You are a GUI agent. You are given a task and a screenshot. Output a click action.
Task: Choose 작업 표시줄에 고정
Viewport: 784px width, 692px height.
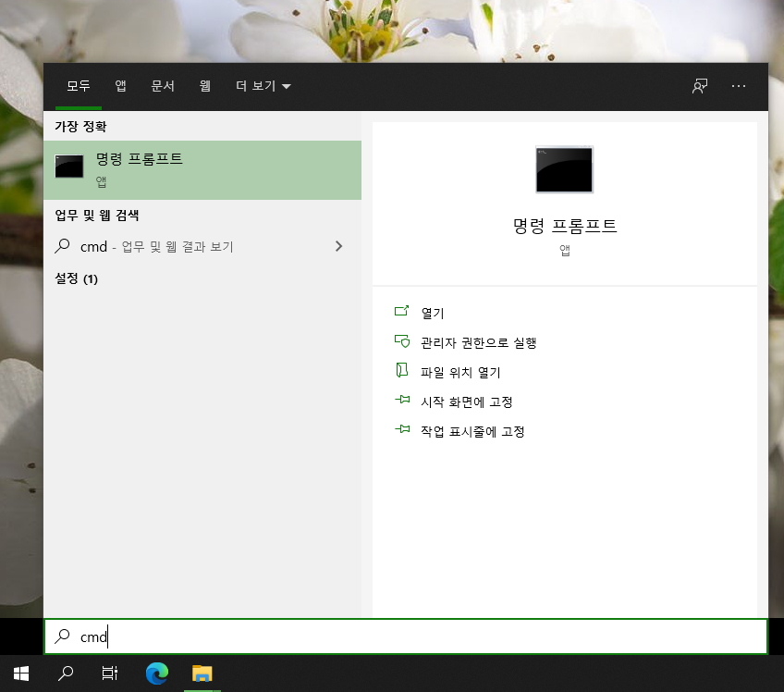click(472, 431)
